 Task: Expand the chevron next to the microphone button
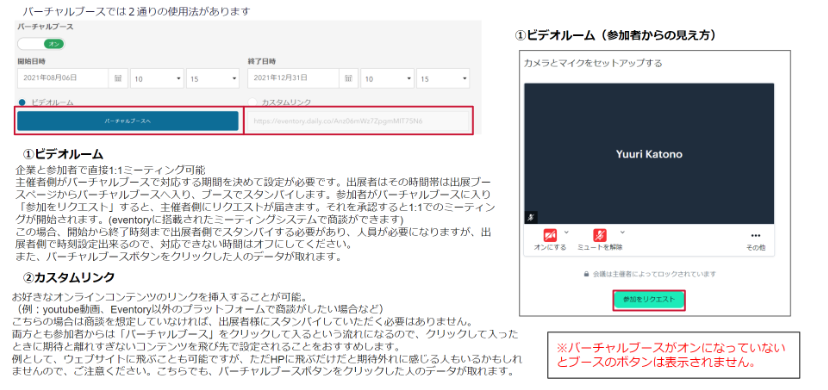[622, 232]
